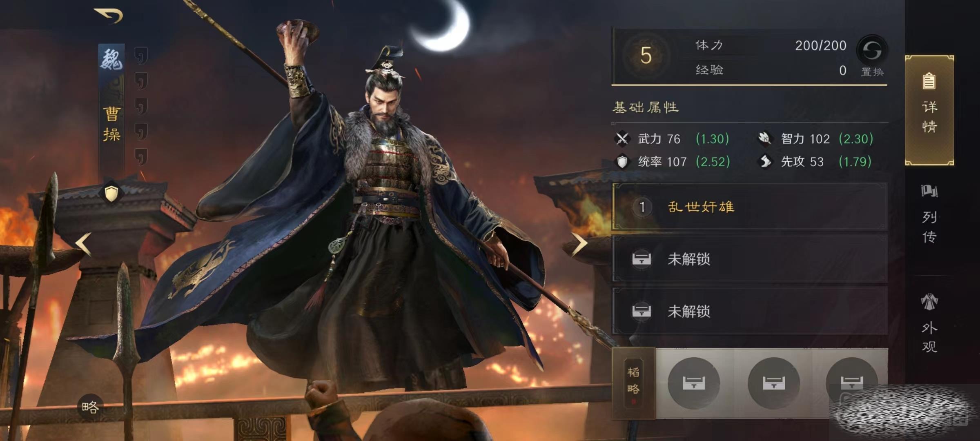
Task: Tap the back arrow icon
Action: point(109,16)
